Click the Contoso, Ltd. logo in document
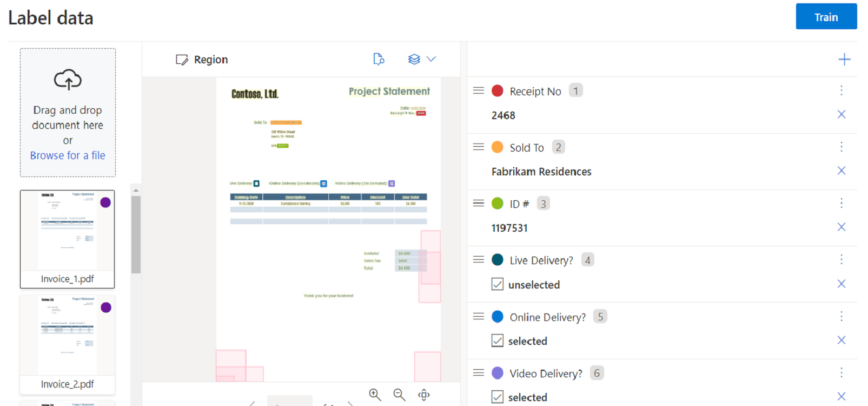This screenshot has height=406, width=868. click(255, 94)
